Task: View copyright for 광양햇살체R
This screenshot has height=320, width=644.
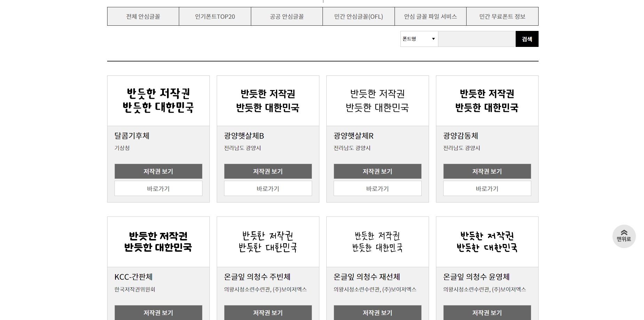Action: [377, 171]
